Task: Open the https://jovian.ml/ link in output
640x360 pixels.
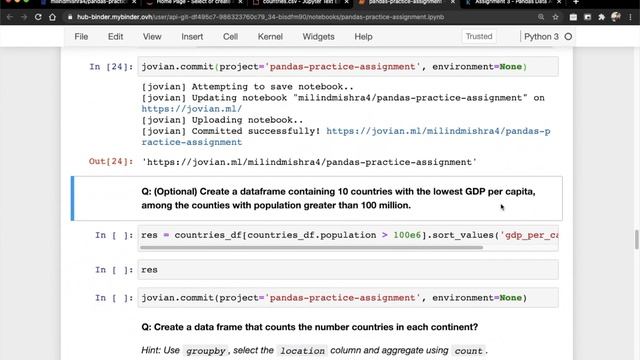Action: (191, 109)
